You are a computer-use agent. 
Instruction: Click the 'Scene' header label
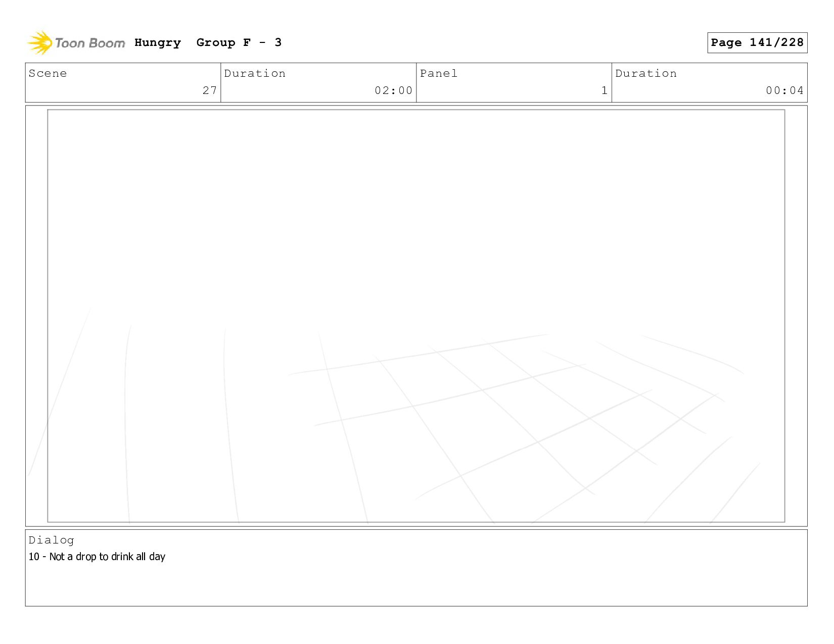pyautogui.click(x=48, y=73)
